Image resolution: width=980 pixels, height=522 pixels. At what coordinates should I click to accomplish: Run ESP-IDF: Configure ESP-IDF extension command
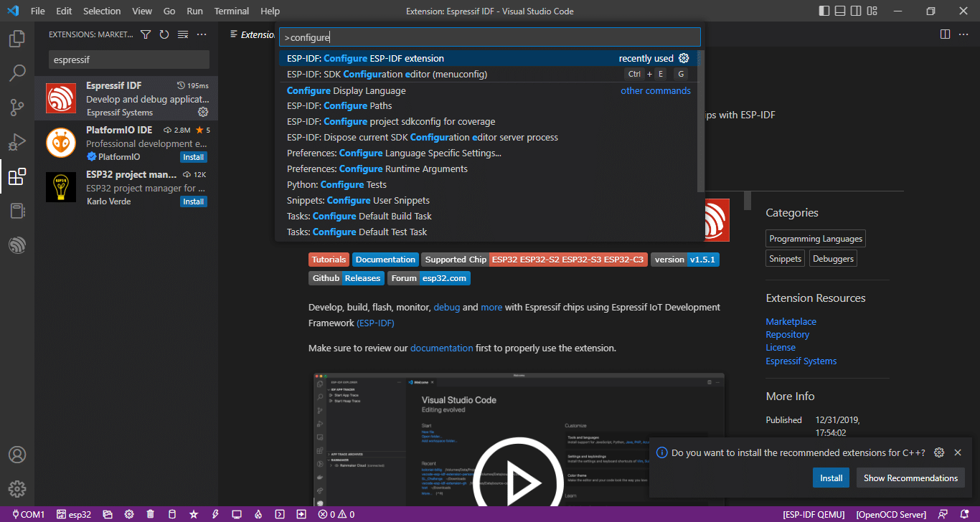click(x=487, y=58)
